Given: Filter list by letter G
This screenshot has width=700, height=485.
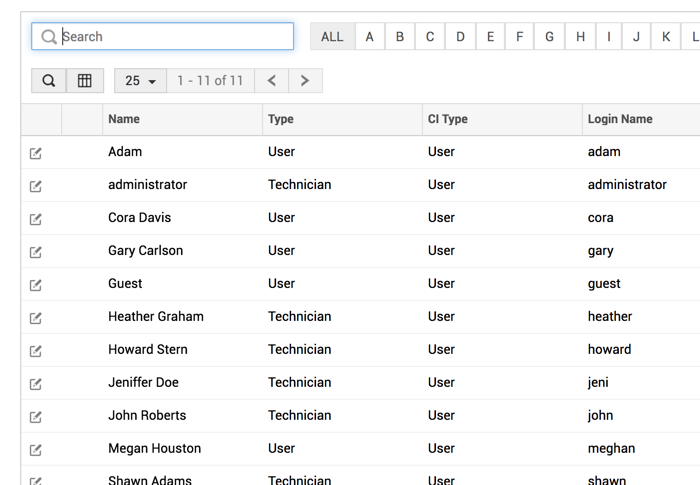Looking at the screenshot, I should pos(549,37).
